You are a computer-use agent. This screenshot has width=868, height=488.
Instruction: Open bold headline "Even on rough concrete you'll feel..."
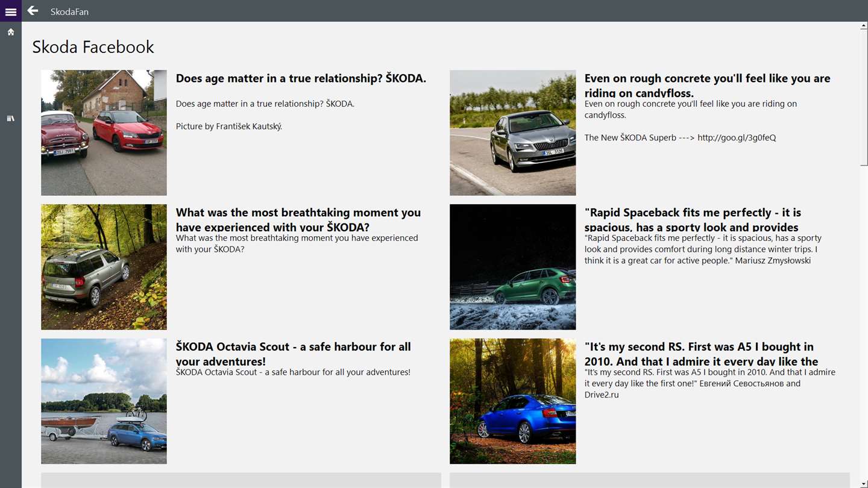[x=707, y=85]
